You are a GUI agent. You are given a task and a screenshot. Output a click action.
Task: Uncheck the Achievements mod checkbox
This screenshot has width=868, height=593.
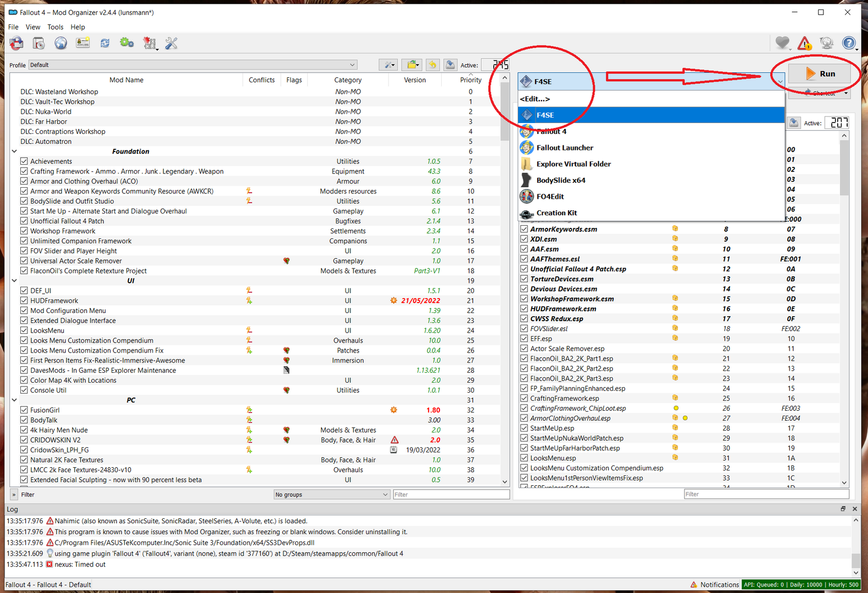[24, 161]
